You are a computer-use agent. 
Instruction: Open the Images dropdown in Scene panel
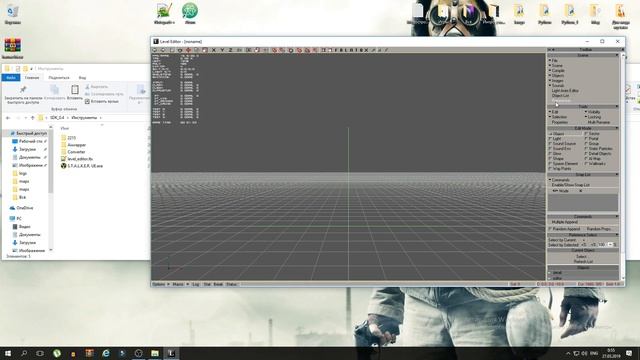click(x=556, y=81)
